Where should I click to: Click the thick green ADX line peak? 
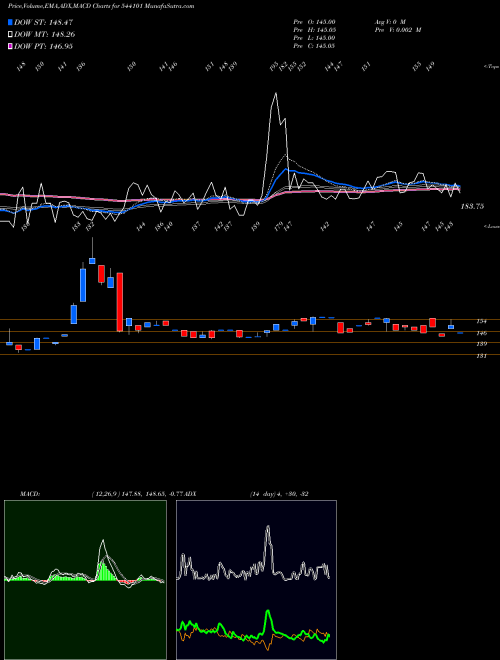click(x=268, y=612)
